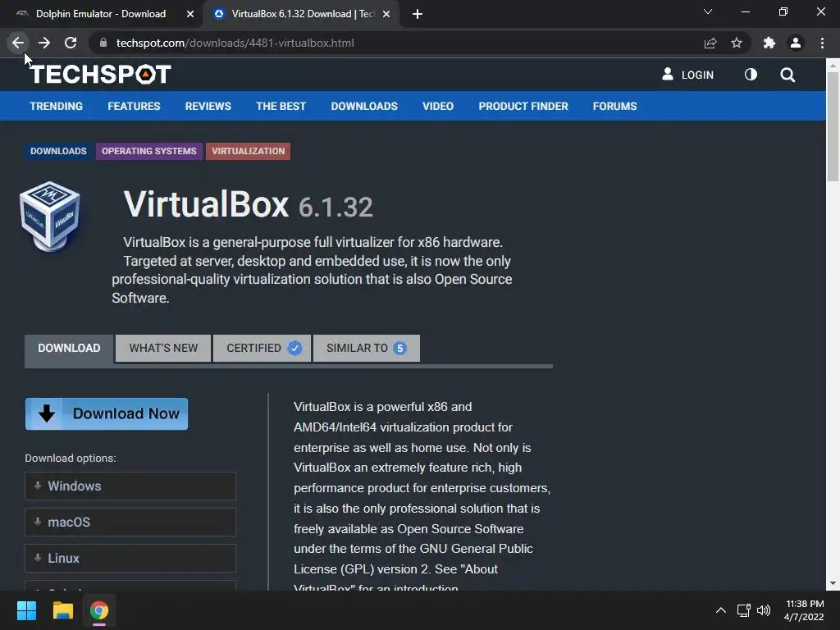Open the tab search chevron

708,11
